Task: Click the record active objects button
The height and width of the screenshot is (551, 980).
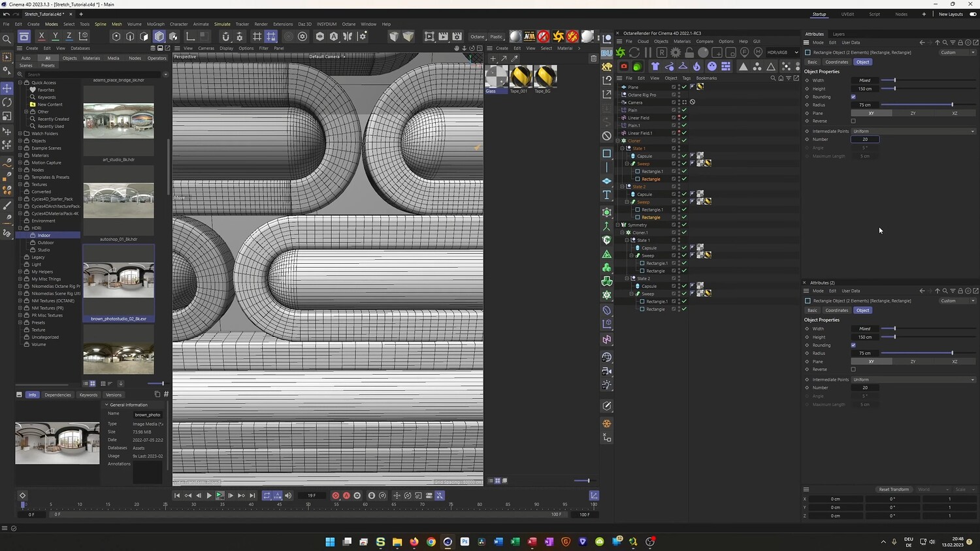Action: (x=336, y=496)
